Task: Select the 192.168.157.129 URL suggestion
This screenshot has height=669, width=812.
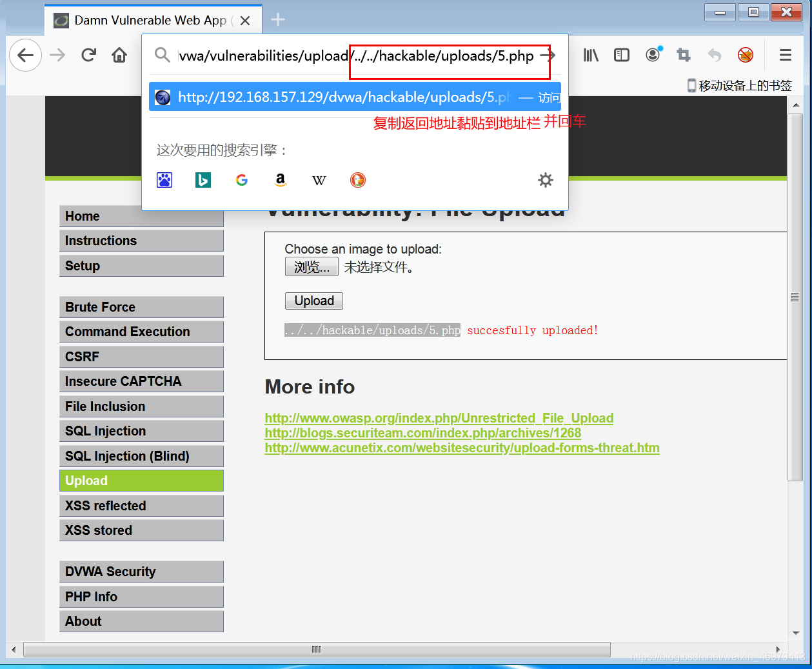Action: click(x=355, y=97)
